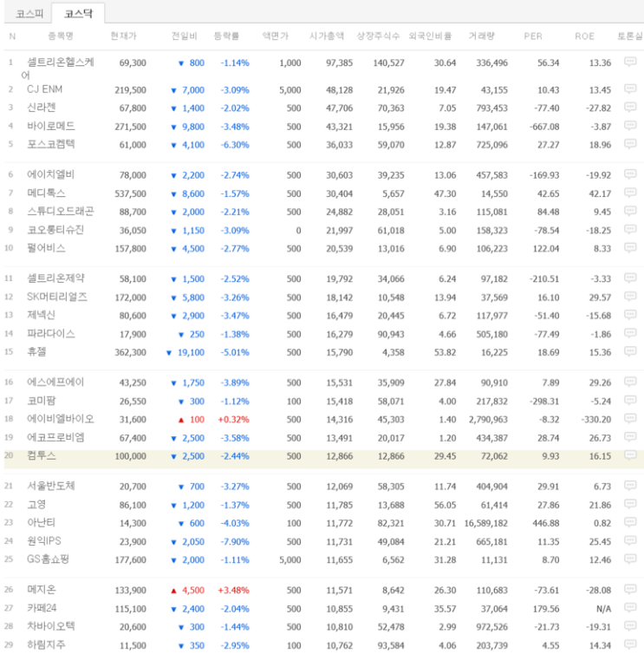
Task: Click the 전일비 column header
Action: click(x=184, y=36)
